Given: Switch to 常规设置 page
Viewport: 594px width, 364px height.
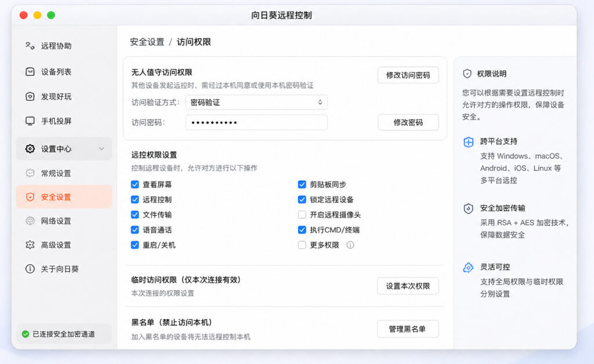Looking at the screenshot, I should coord(64,173).
